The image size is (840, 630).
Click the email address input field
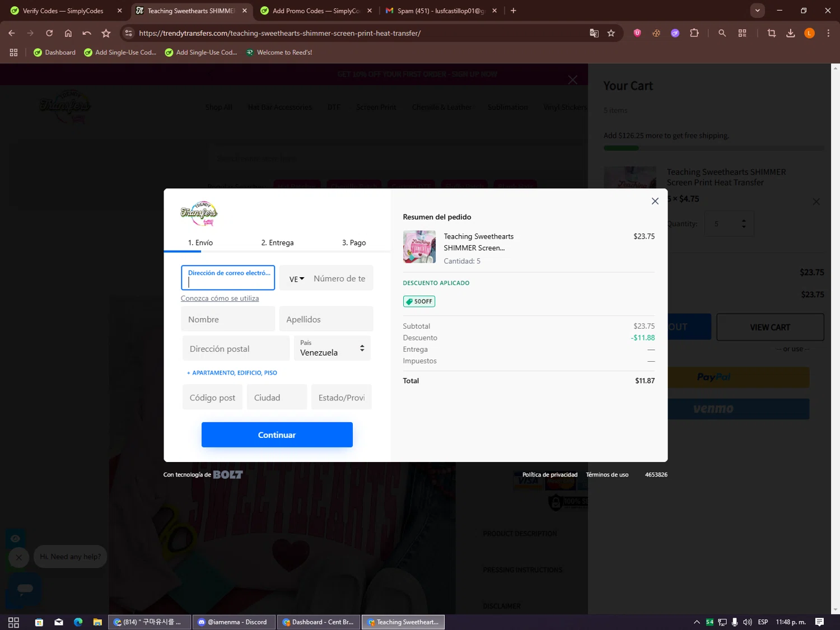pyautogui.click(x=228, y=278)
